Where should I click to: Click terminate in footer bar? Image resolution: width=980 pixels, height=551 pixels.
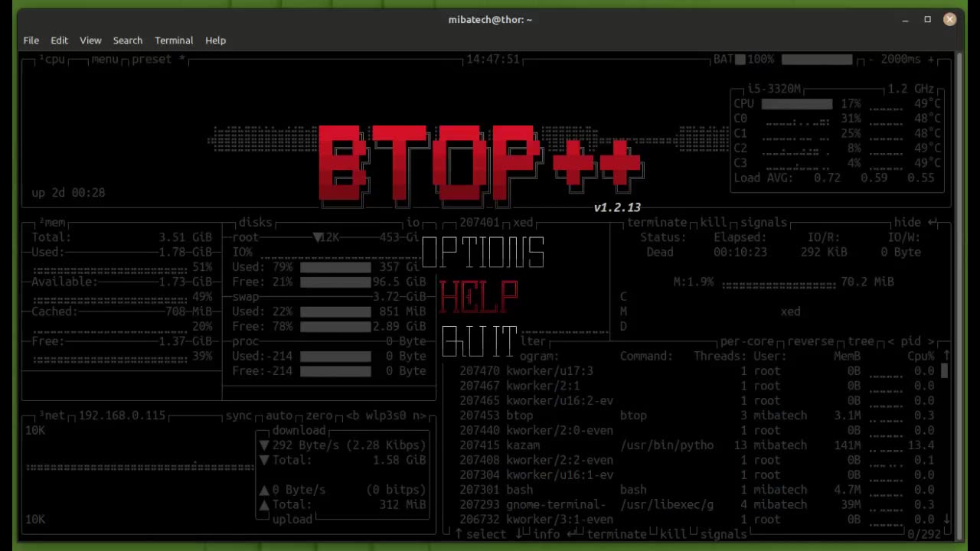coord(616,534)
